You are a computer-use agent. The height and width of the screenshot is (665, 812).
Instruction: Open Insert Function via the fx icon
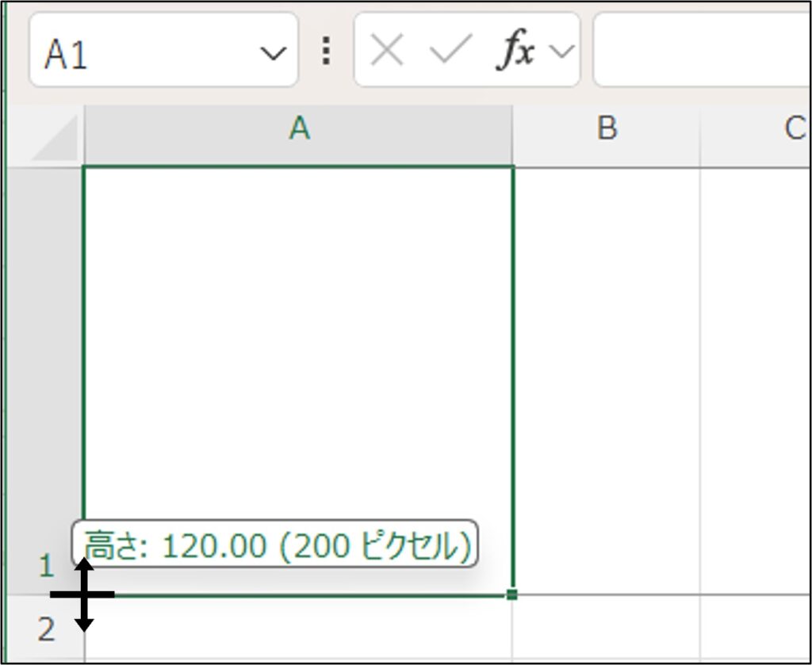[x=515, y=52]
